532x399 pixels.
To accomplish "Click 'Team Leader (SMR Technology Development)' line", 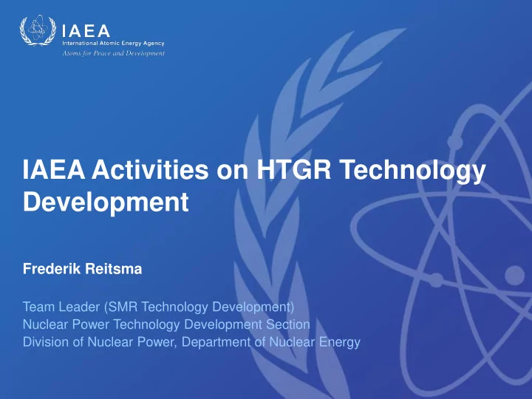I will (x=158, y=307).
